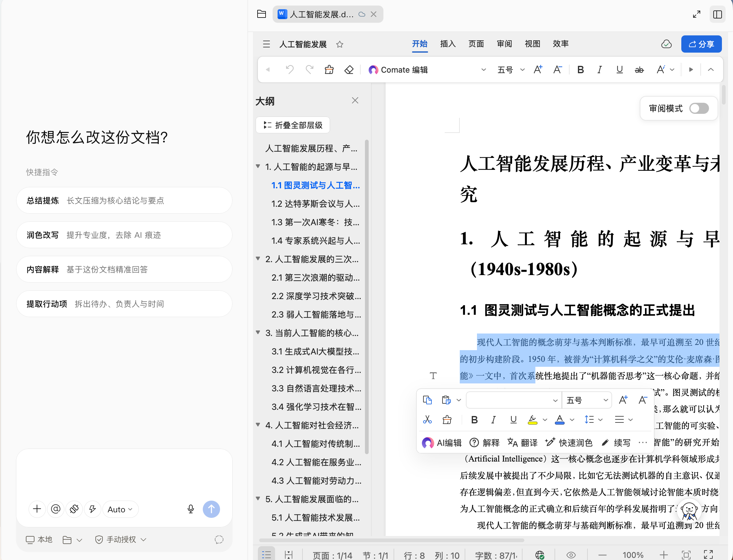Click the cut scissors icon
733x560 pixels.
tap(427, 420)
